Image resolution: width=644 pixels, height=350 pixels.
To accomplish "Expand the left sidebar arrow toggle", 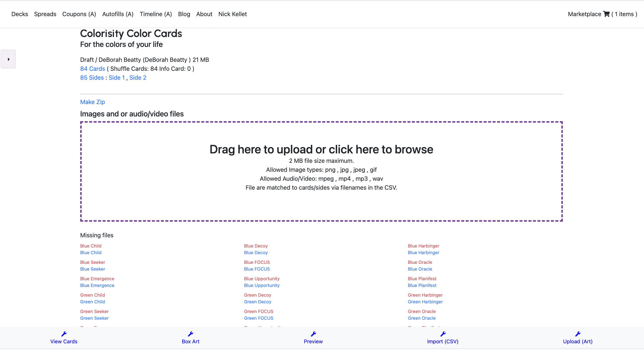I will click(8, 59).
